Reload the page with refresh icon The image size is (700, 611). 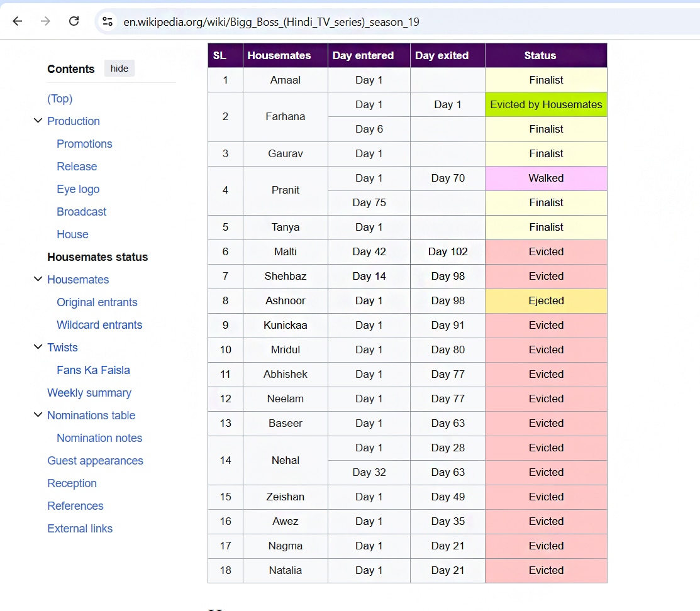74,21
